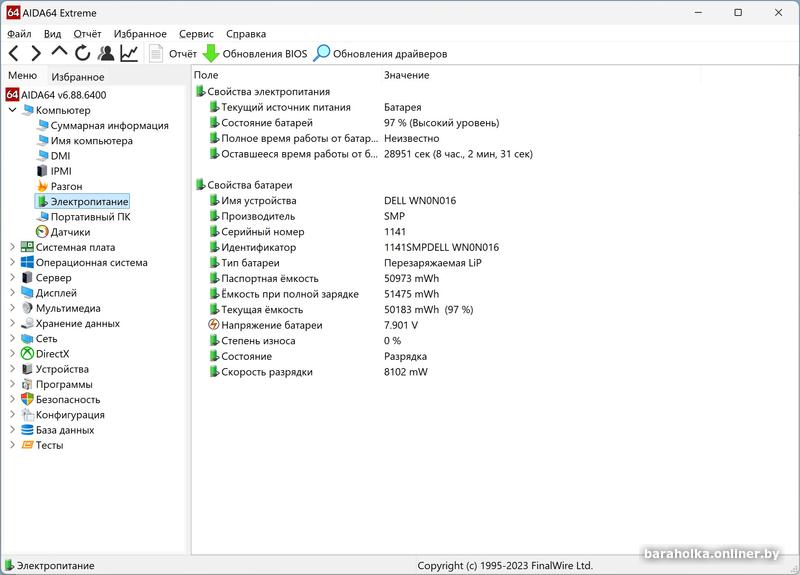This screenshot has width=800, height=575.
Task: Open the Отчёт menu
Action: click(x=87, y=34)
